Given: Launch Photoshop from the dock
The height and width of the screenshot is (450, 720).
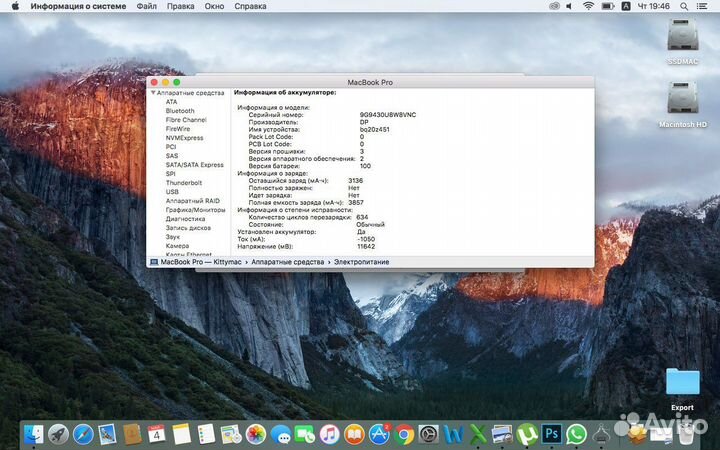Looking at the screenshot, I should [552, 434].
